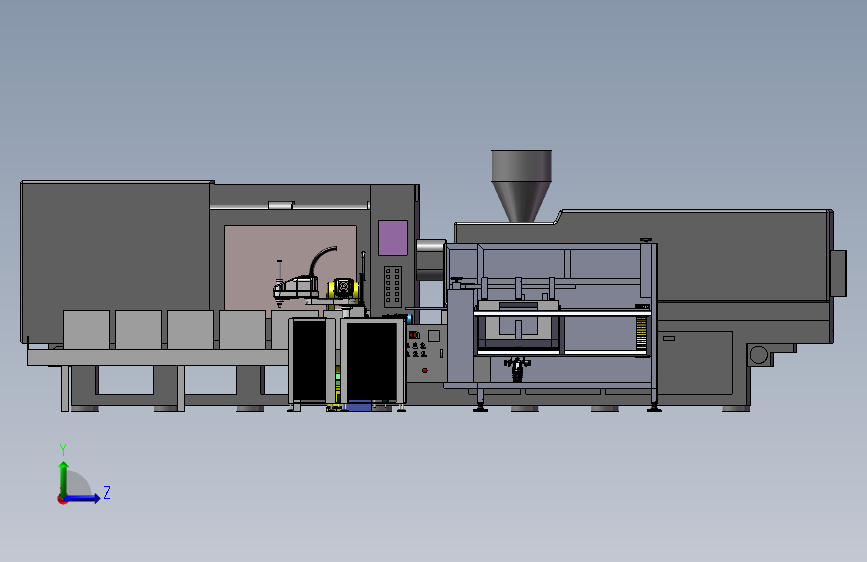The width and height of the screenshot is (867, 562).
Task: Select the yellow-striped column inside right frame
Action: (x=641, y=334)
